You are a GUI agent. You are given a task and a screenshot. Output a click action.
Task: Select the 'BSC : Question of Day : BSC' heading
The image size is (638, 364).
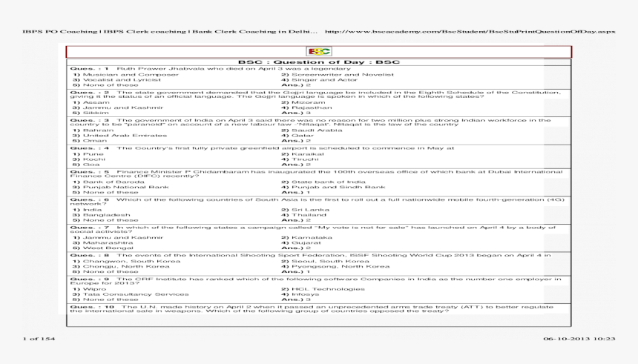[x=319, y=62]
